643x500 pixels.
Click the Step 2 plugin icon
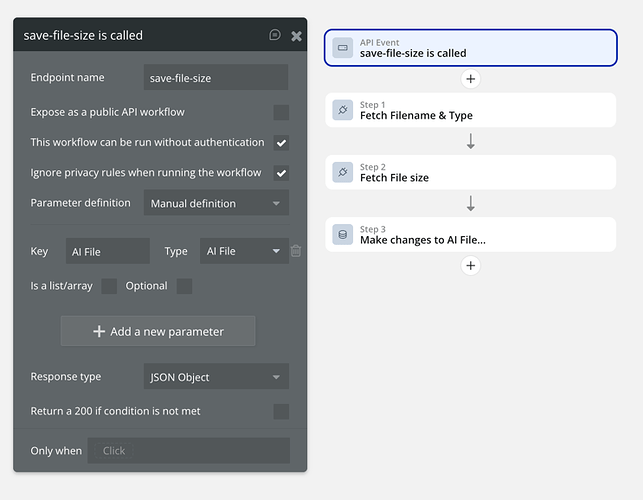342,173
